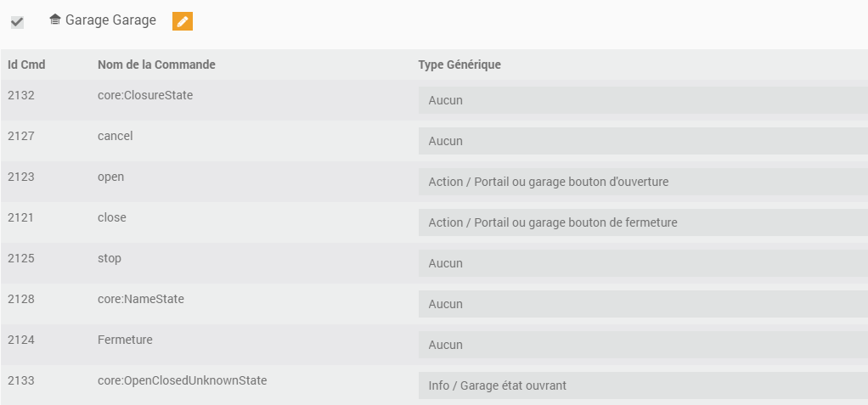Screen dimensions: 868x405
Task: Expand the Fermeture generic type dropdown
Action: tap(642, 345)
